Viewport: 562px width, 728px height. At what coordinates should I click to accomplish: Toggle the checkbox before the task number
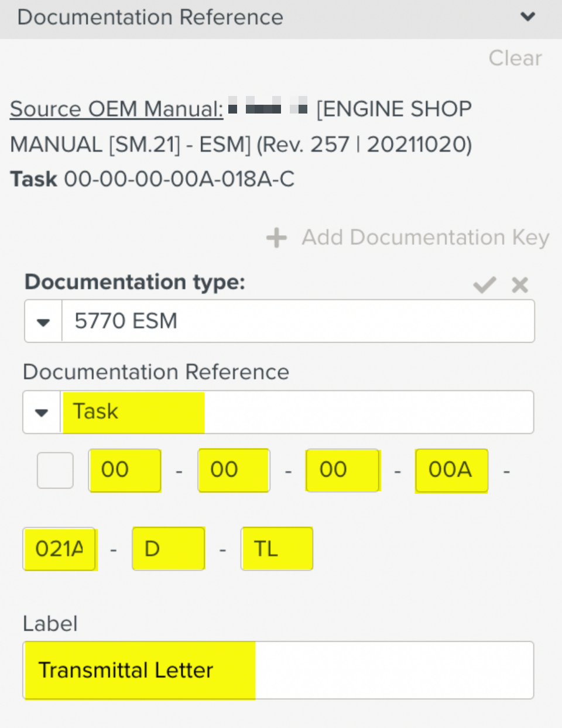coord(55,470)
